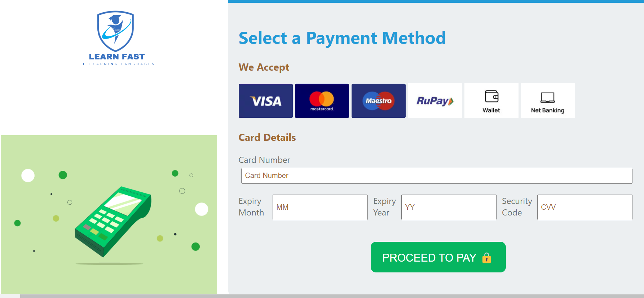Click the We Accept heading

[x=264, y=67]
